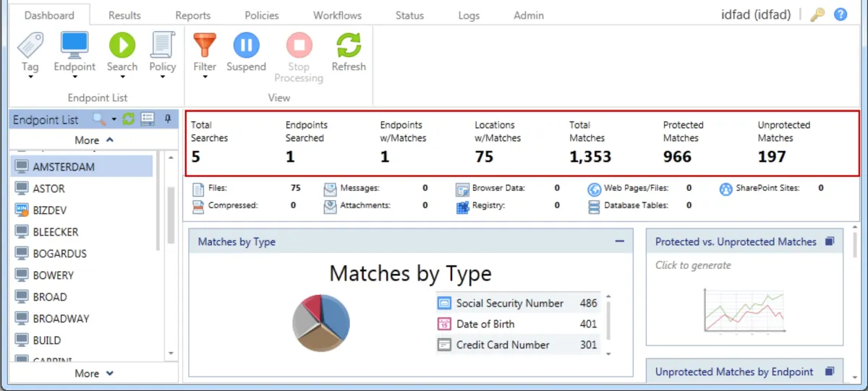
Task: Click the green refresh icon in the Endpoint List header
Action: pos(129,119)
